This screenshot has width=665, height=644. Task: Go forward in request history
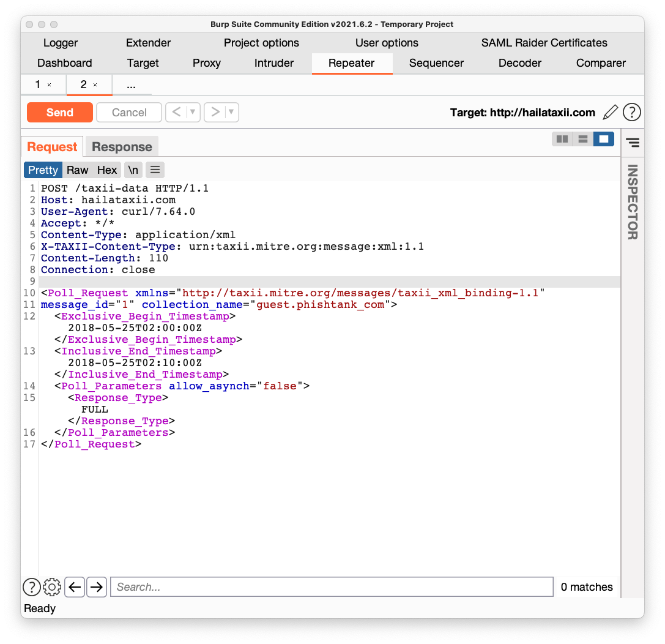coord(215,113)
